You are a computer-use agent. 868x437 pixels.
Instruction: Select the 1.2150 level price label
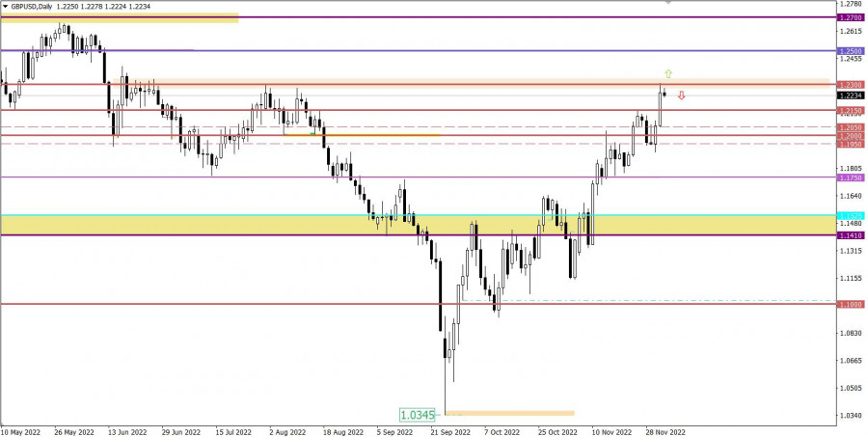[851, 111]
